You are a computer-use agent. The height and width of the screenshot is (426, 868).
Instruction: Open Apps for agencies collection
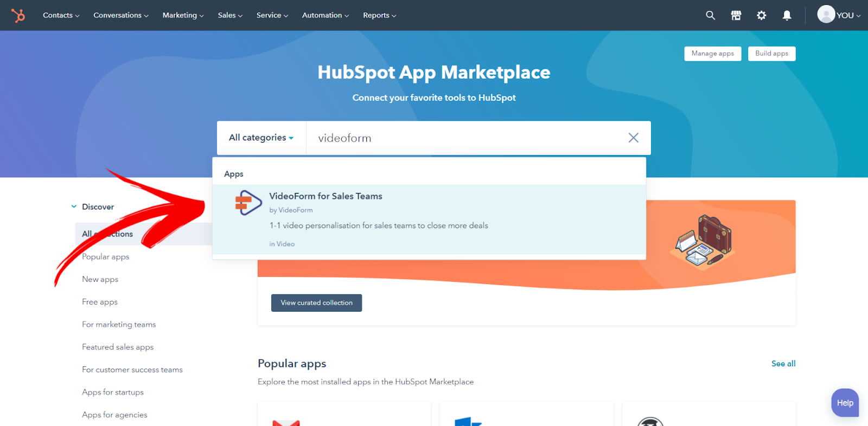click(x=114, y=415)
